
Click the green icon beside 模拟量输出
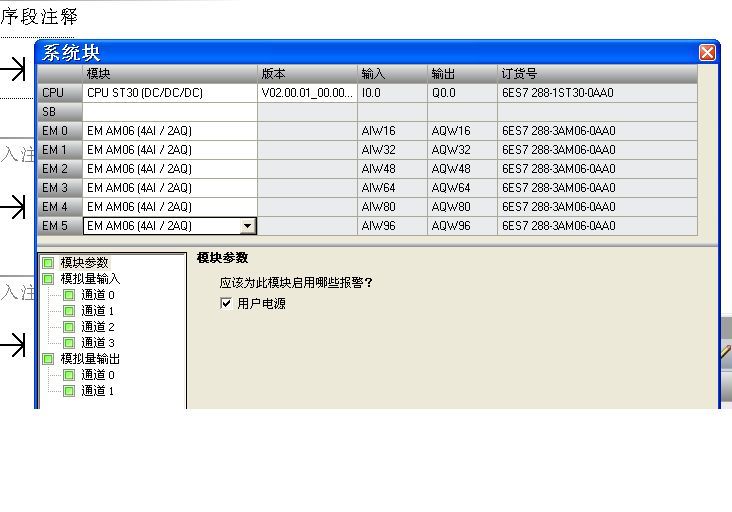pos(48,358)
